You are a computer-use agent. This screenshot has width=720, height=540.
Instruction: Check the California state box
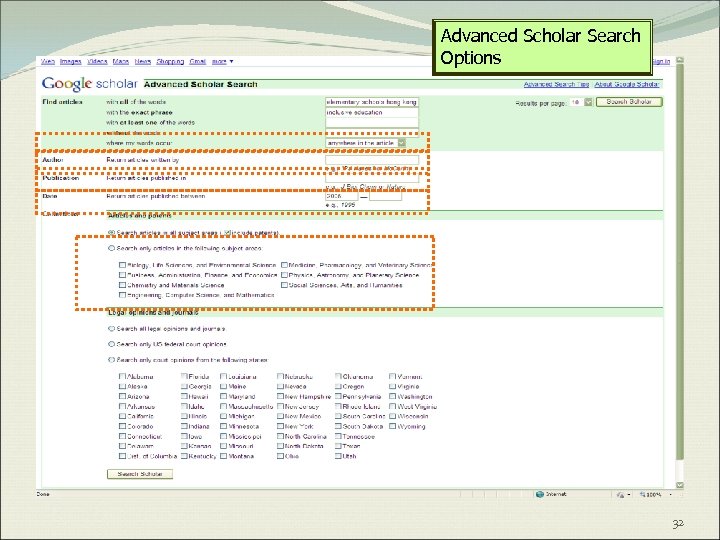(x=122, y=416)
